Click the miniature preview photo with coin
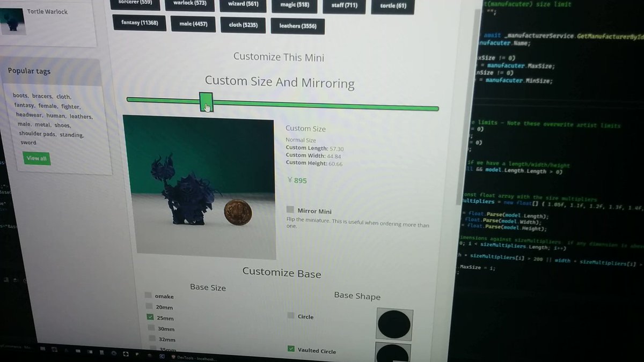The height and width of the screenshot is (362, 644). [x=199, y=187]
